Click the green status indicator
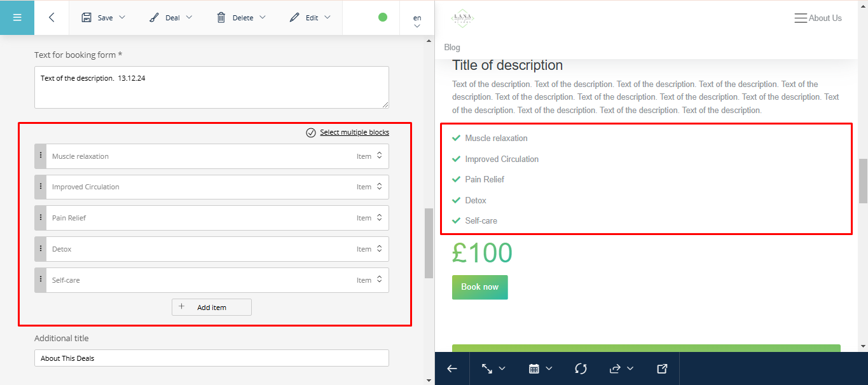 pyautogui.click(x=383, y=18)
